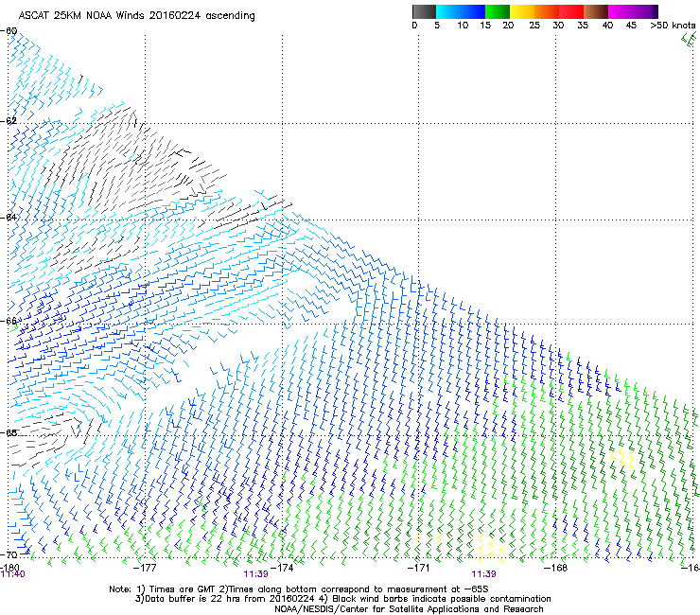Click the cyan-to-blue 5-15 knots legend segment

(x=461, y=11)
